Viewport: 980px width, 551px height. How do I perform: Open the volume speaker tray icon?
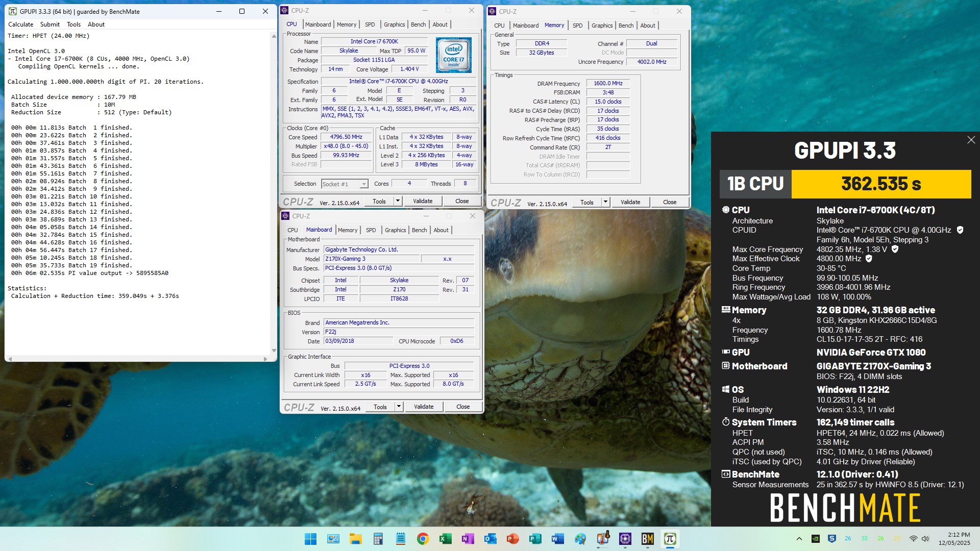(925, 539)
